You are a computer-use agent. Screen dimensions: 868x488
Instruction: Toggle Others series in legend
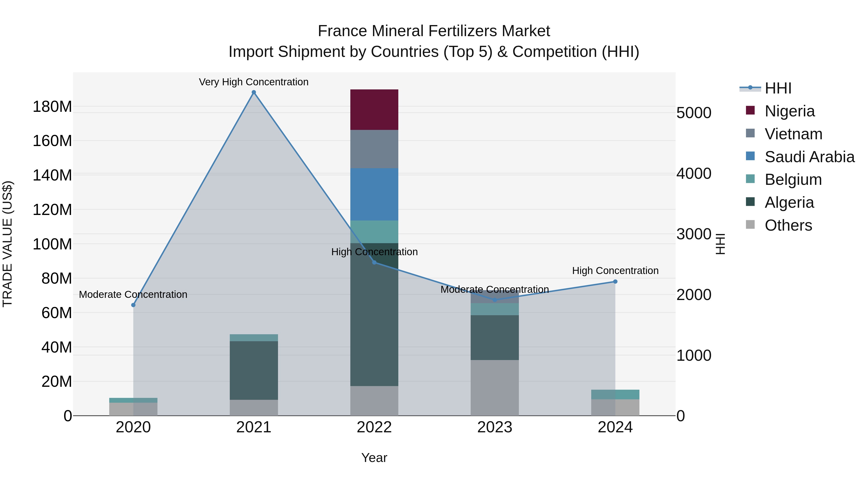(779, 225)
